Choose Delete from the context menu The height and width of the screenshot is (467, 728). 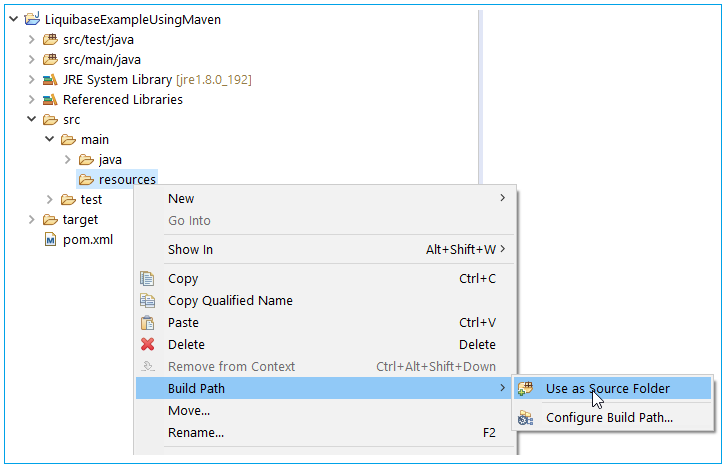[325, 344]
